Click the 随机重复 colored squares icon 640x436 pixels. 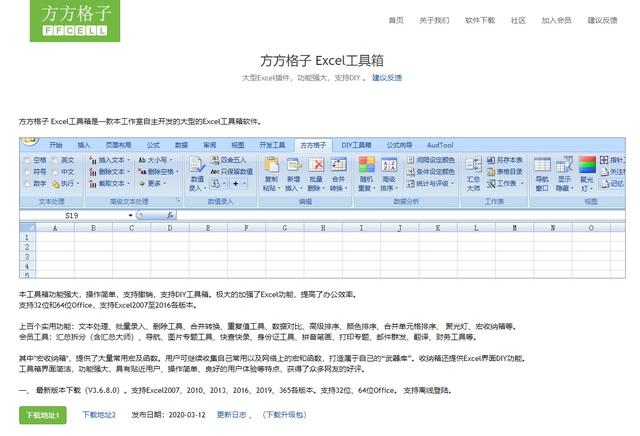[367, 165]
